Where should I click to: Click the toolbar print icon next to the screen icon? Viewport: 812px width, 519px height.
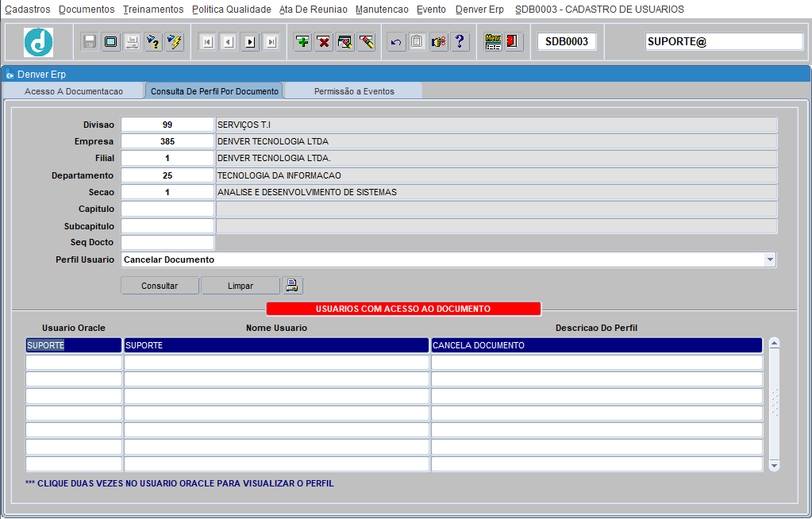(x=132, y=42)
